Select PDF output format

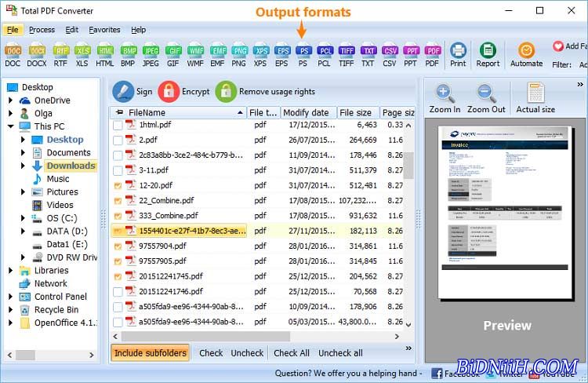click(432, 55)
